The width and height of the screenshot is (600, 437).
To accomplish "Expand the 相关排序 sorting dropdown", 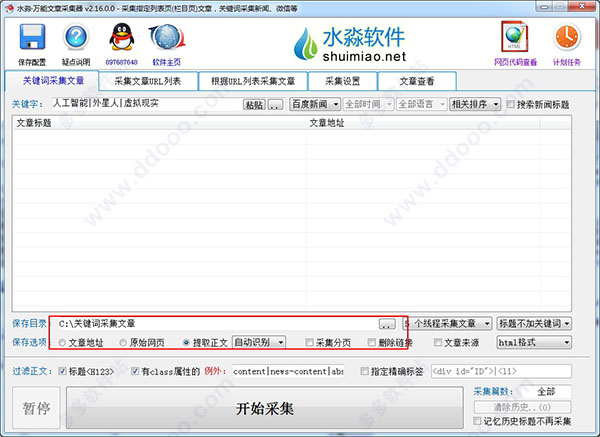I will 475,104.
